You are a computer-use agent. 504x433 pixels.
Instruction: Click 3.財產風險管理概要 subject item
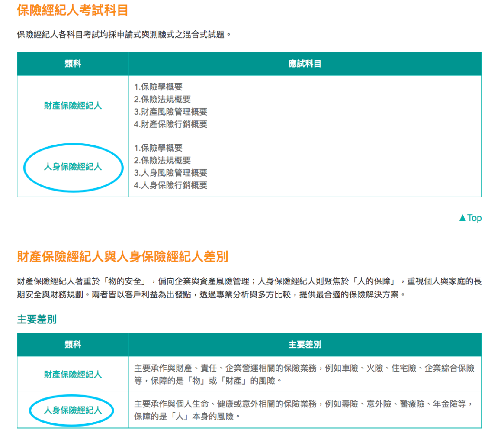click(x=171, y=112)
